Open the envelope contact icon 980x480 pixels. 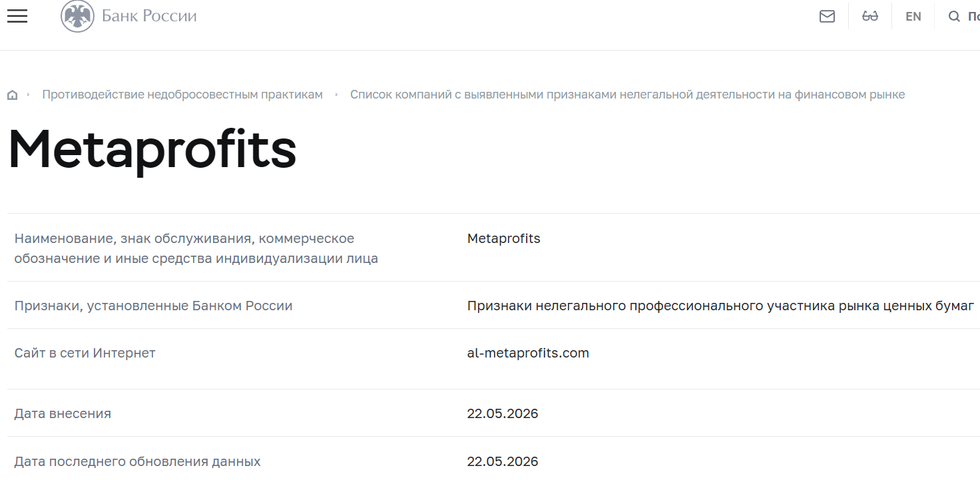click(x=827, y=17)
